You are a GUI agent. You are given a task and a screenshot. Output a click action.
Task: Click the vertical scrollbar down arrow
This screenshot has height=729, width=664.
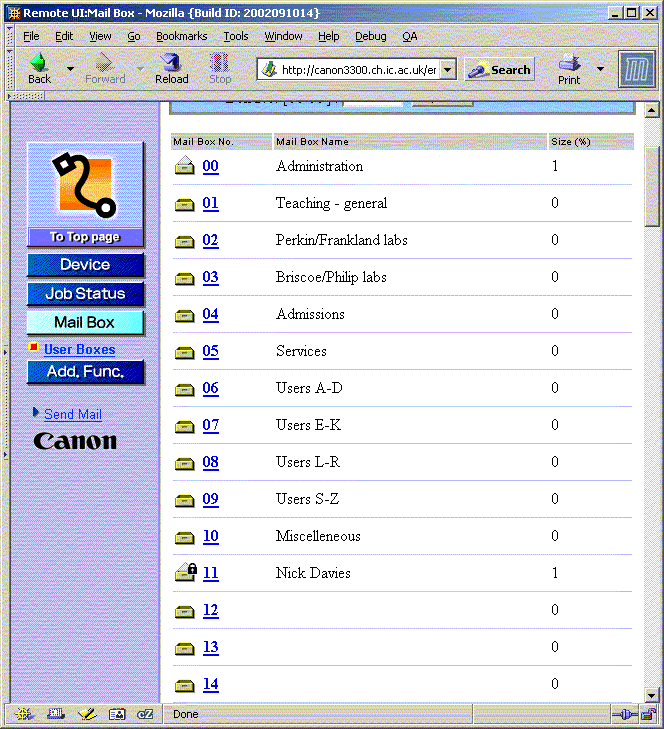(x=652, y=695)
